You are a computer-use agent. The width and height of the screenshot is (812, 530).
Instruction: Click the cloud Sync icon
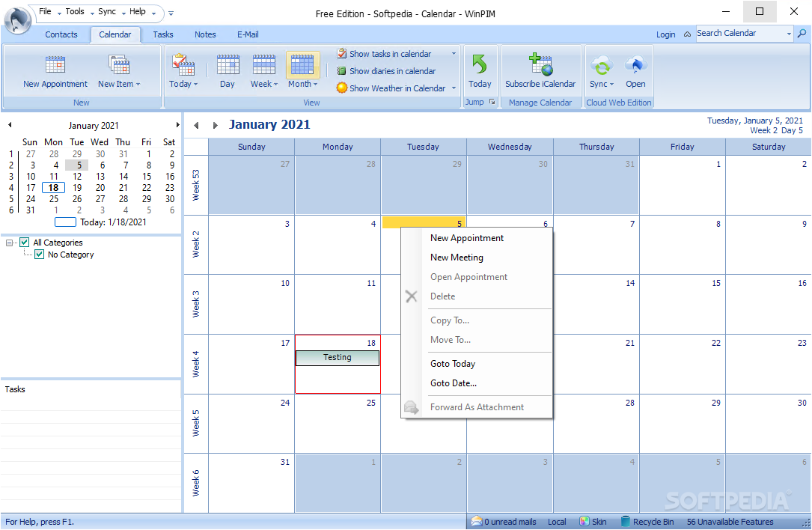pyautogui.click(x=601, y=65)
